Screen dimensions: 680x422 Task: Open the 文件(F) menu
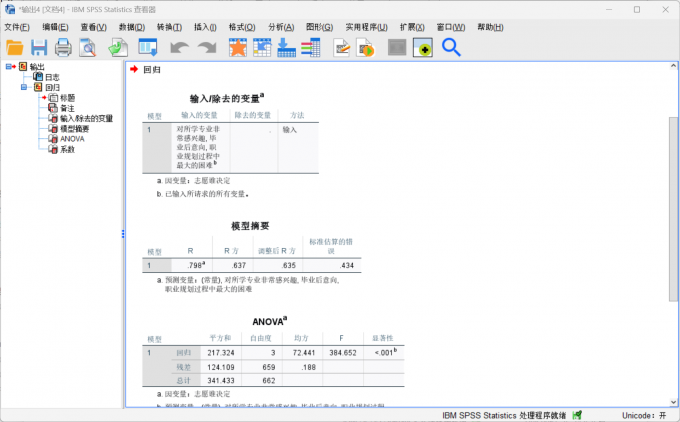point(17,27)
